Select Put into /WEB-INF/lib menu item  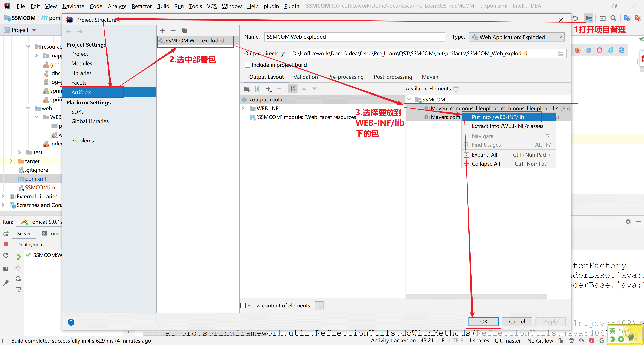point(498,117)
